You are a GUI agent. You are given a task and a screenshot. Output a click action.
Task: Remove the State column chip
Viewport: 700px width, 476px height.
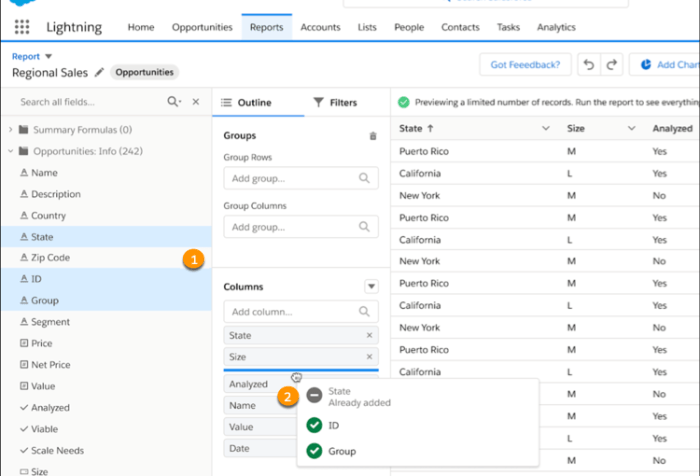(x=369, y=336)
